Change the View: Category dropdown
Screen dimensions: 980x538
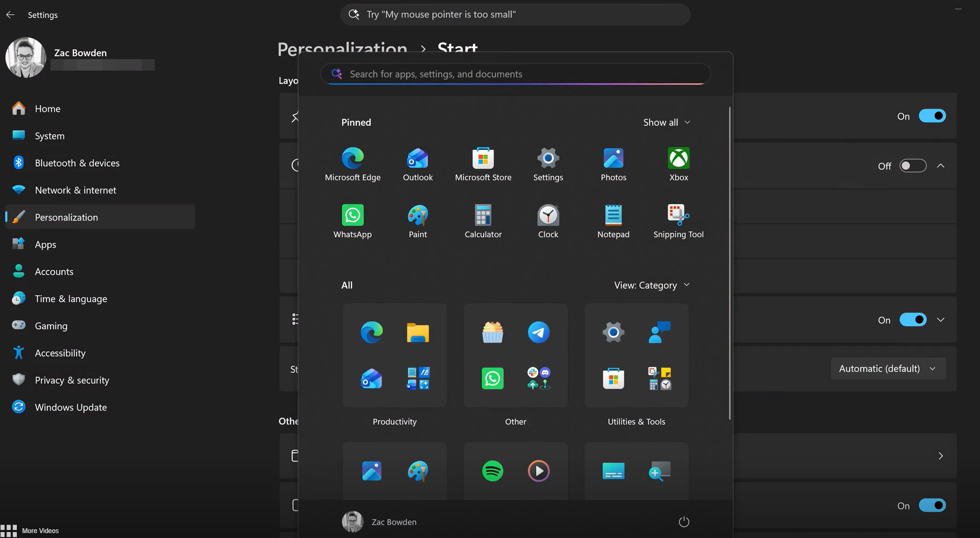click(652, 285)
